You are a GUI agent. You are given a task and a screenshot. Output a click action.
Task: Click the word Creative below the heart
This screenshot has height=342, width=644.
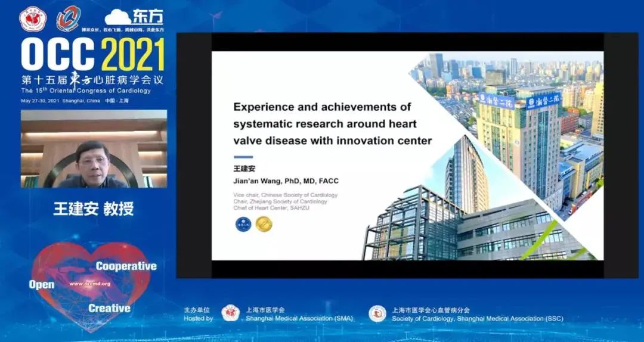point(109,308)
